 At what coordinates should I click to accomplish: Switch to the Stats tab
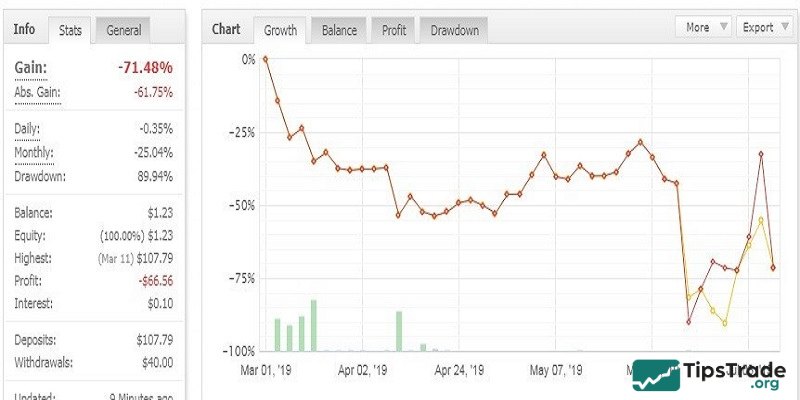pyautogui.click(x=70, y=30)
